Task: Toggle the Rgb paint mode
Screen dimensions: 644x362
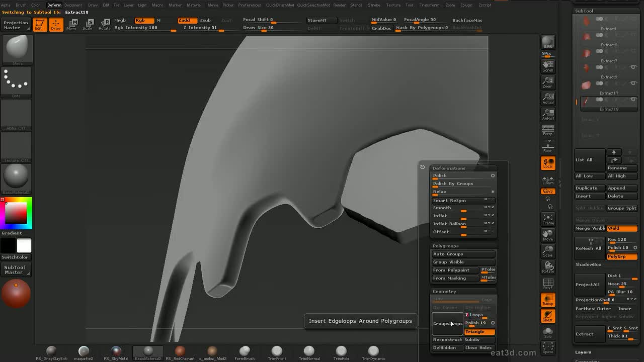Action: [144, 20]
